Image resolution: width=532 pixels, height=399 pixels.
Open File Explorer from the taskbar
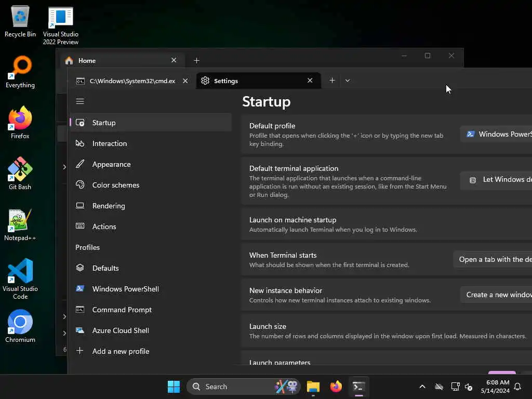[313, 387]
